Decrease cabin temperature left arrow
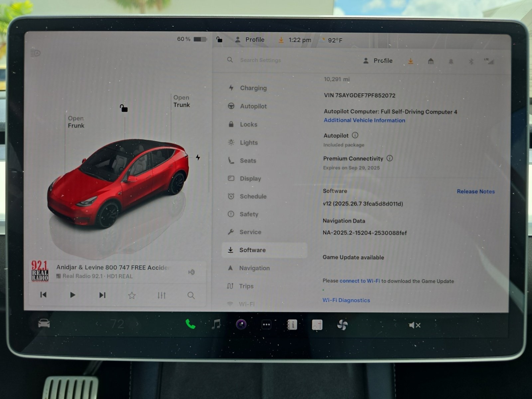 [97, 324]
